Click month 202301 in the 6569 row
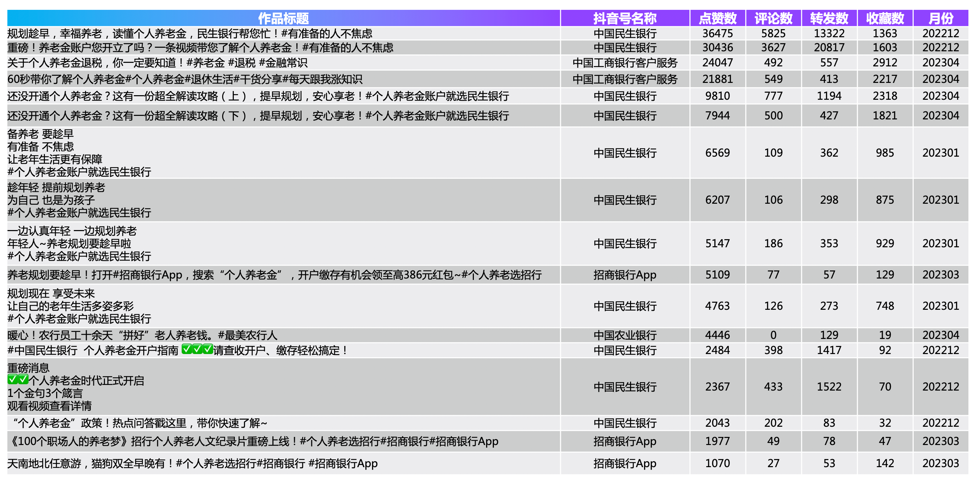This screenshot has width=980, height=484. (x=941, y=153)
